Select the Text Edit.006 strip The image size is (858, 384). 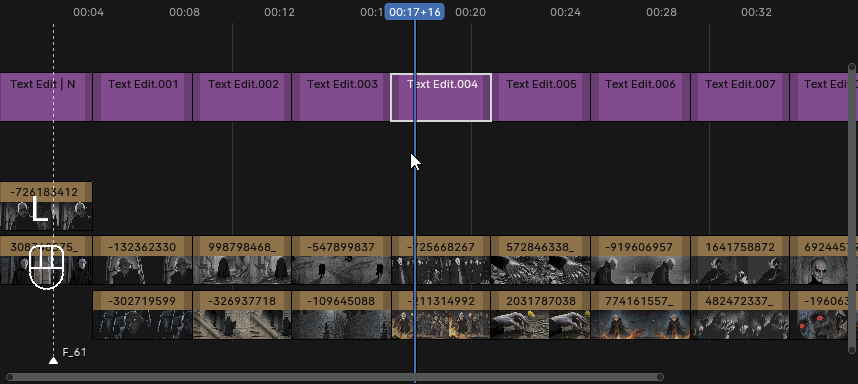pyautogui.click(x=640, y=97)
